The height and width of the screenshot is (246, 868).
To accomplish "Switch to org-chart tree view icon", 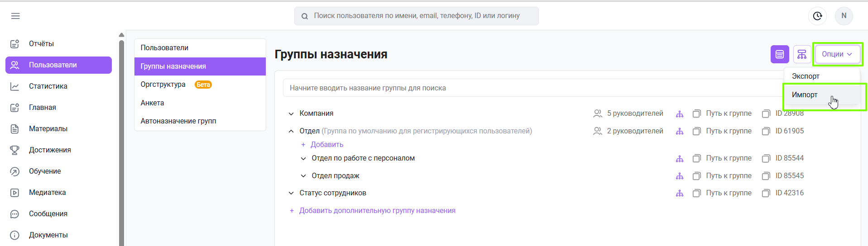I will (x=802, y=54).
